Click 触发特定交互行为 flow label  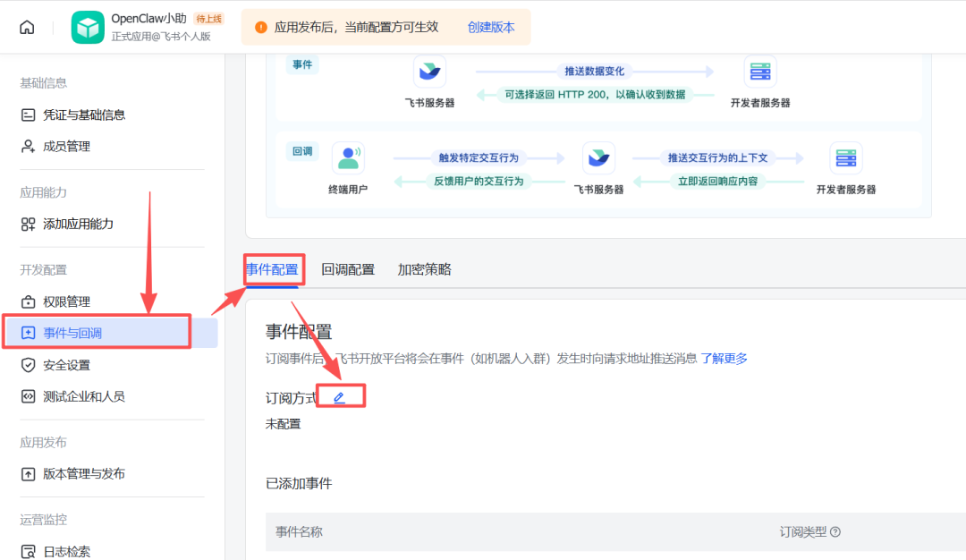[479, 157]
